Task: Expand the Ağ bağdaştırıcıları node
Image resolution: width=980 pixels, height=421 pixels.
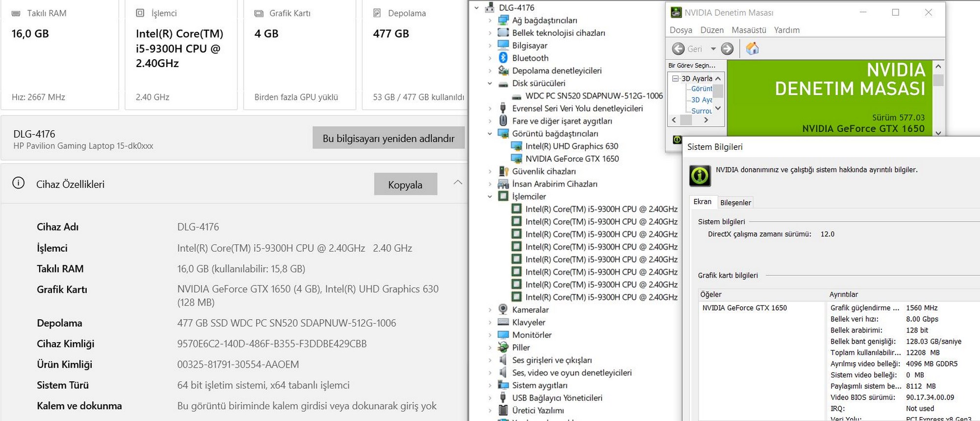Action: pyautogui.click(x=490, y=20)
